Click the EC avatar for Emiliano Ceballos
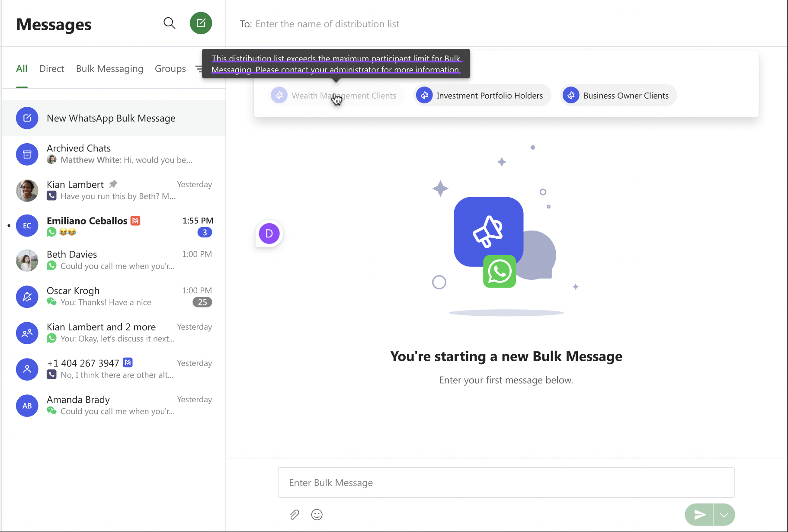The width and height of the screenshot is (788, 532). pyautogui.click(x=27, y=225)
